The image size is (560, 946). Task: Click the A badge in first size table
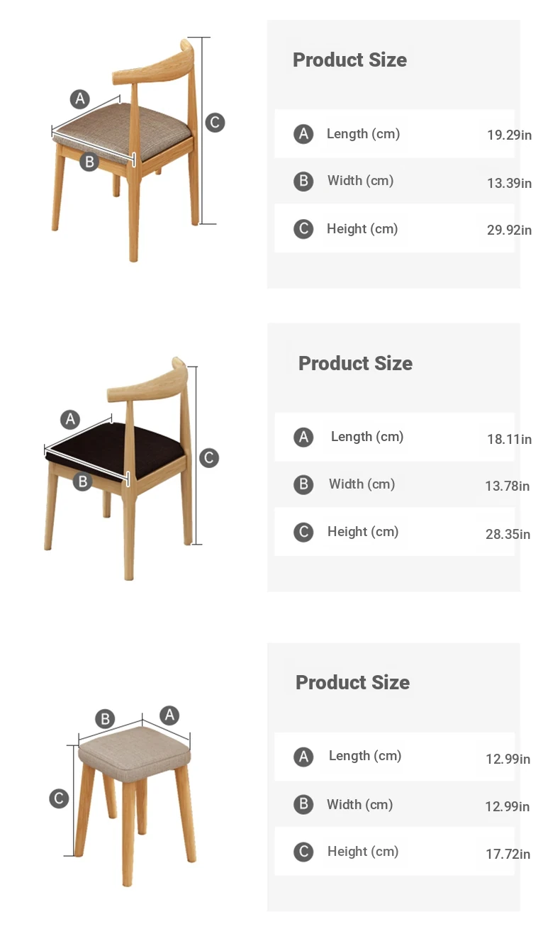303,133
